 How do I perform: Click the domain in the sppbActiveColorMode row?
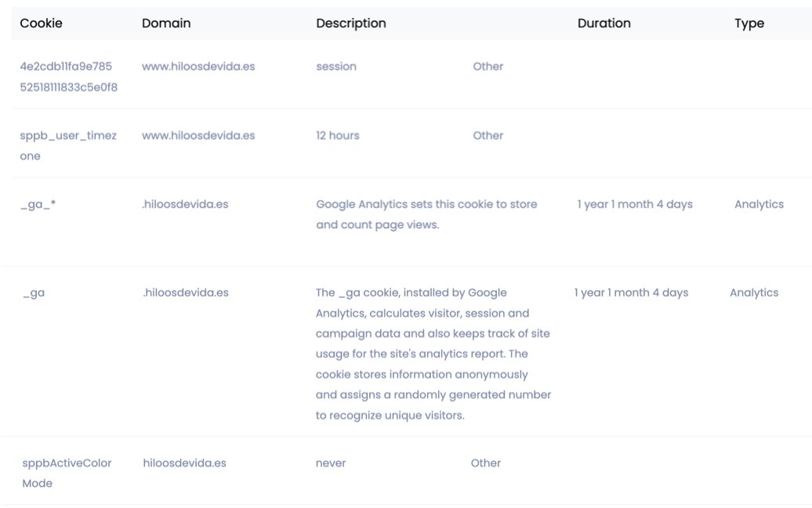tap(184, 463)
